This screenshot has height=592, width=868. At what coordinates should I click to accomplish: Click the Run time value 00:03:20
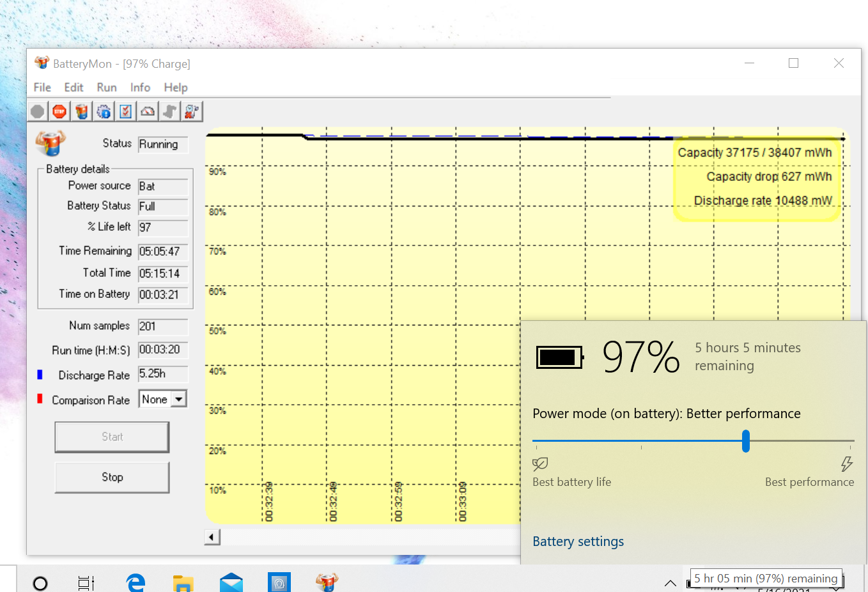coord(163,350)
